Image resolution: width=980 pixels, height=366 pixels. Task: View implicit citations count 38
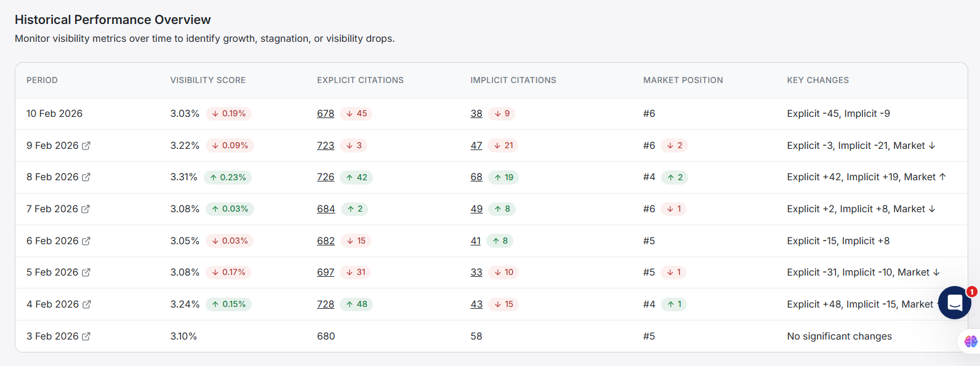[x=476, y=114]
